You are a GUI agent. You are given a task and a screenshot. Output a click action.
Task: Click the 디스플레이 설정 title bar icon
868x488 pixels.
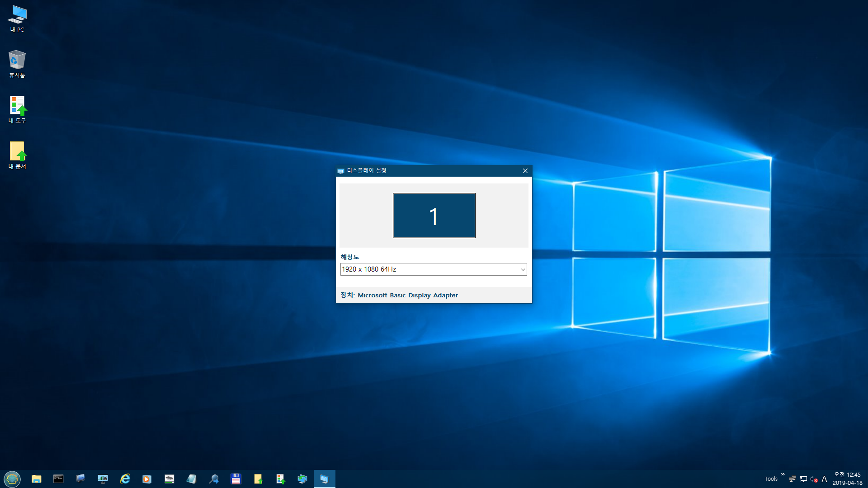[341, 171]
